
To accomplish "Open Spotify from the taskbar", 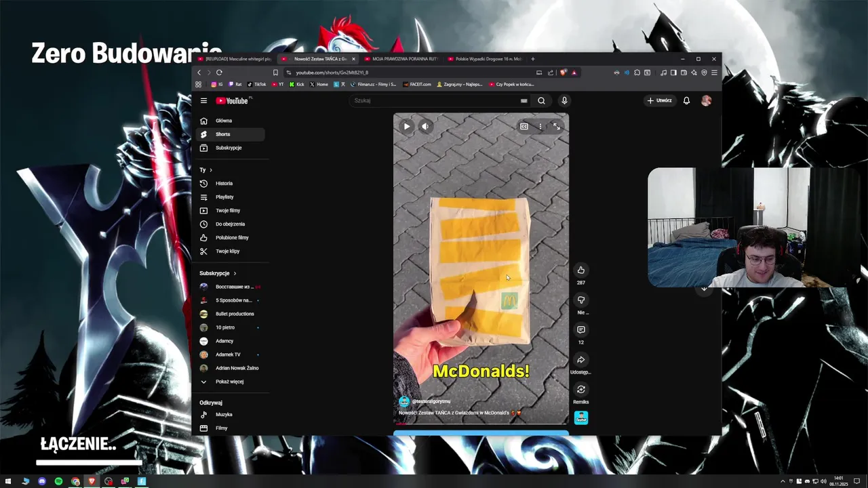I will (x=58, y=481).
